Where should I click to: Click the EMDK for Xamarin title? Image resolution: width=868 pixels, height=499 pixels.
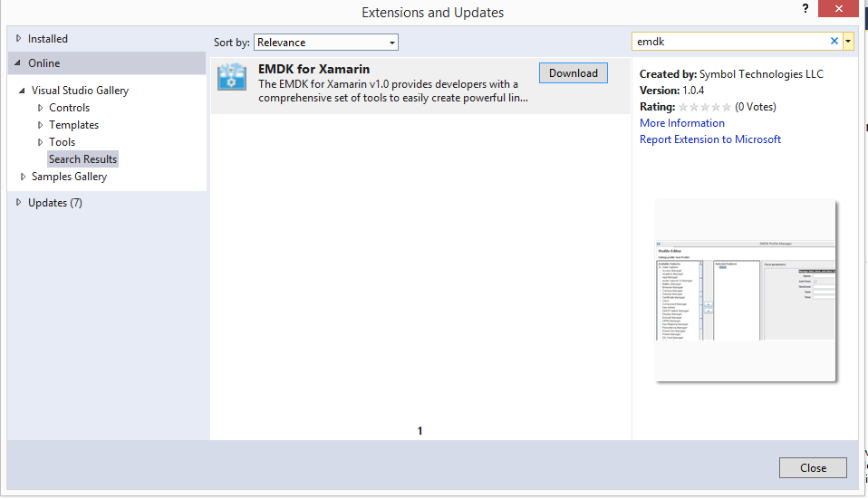[313, 69]
